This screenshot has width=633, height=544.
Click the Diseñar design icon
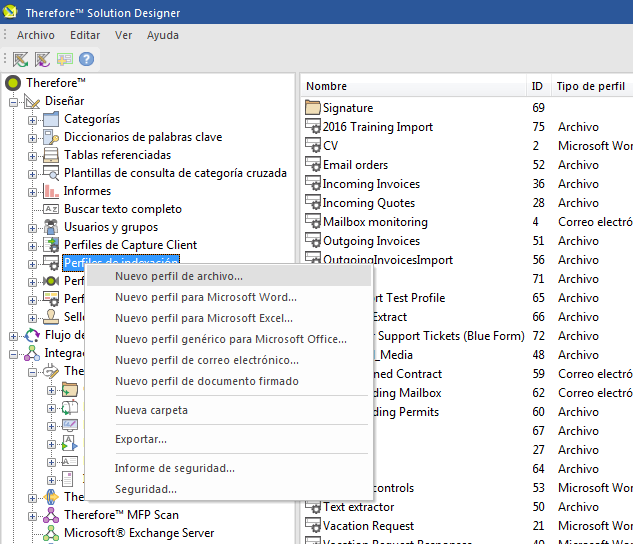[32, 101]
